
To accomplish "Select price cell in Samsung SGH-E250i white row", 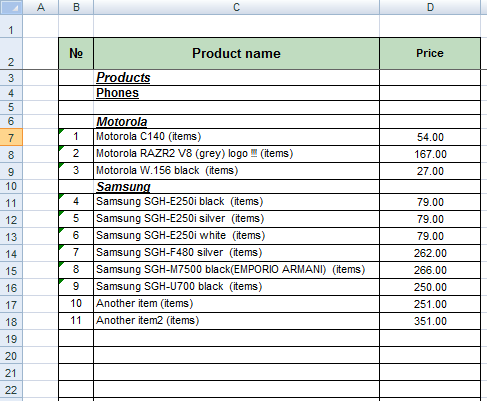I will pyautogui.click(x=430, y=236).
